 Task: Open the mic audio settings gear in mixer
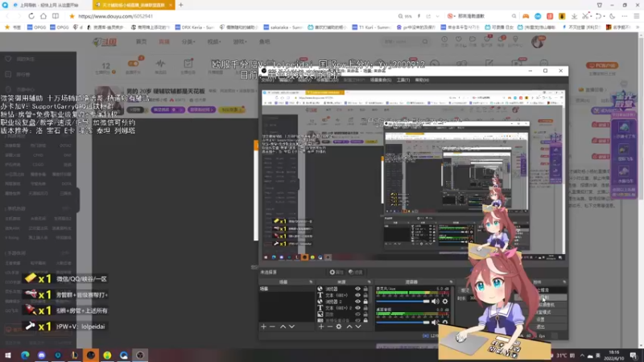[x=445, y=302]
